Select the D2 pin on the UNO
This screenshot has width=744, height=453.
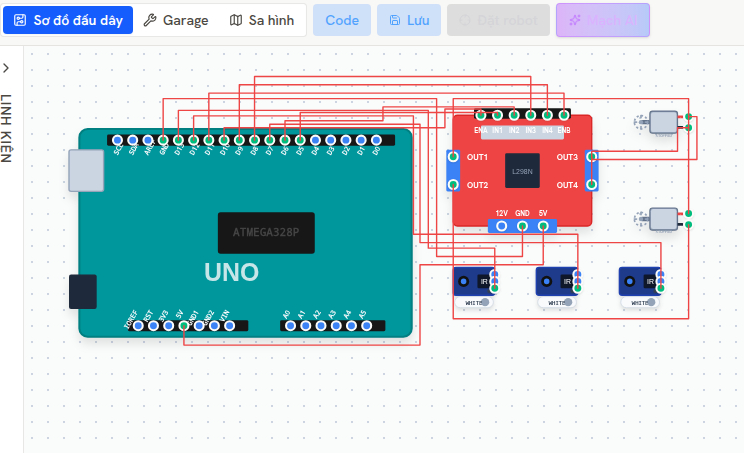point(346,140)
